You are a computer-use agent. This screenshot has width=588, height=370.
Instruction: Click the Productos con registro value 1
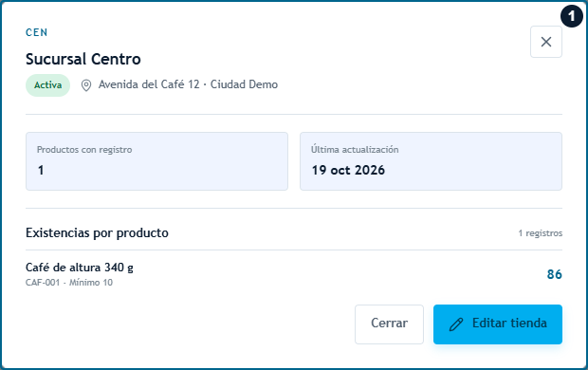(41, 170)
